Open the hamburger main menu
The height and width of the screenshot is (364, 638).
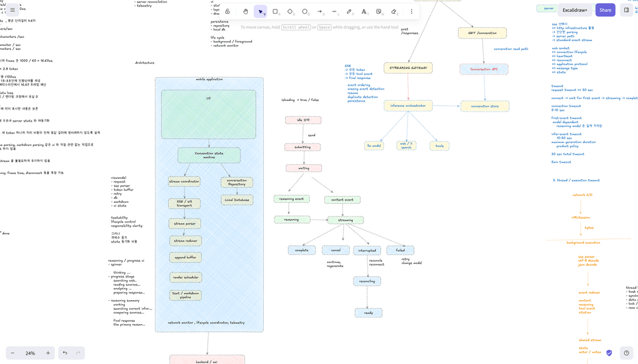coord(13,10)
